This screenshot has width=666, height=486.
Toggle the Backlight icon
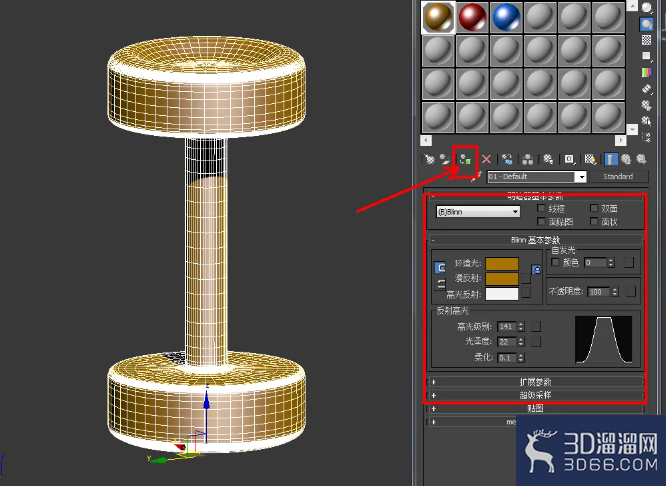[x=646, y=24]
